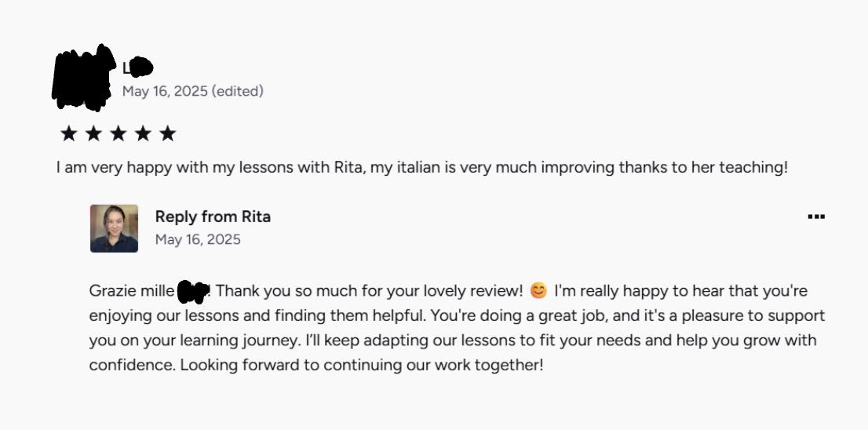
Task: Open Rita's profile photo thumbnail
Action: [114, 228]
